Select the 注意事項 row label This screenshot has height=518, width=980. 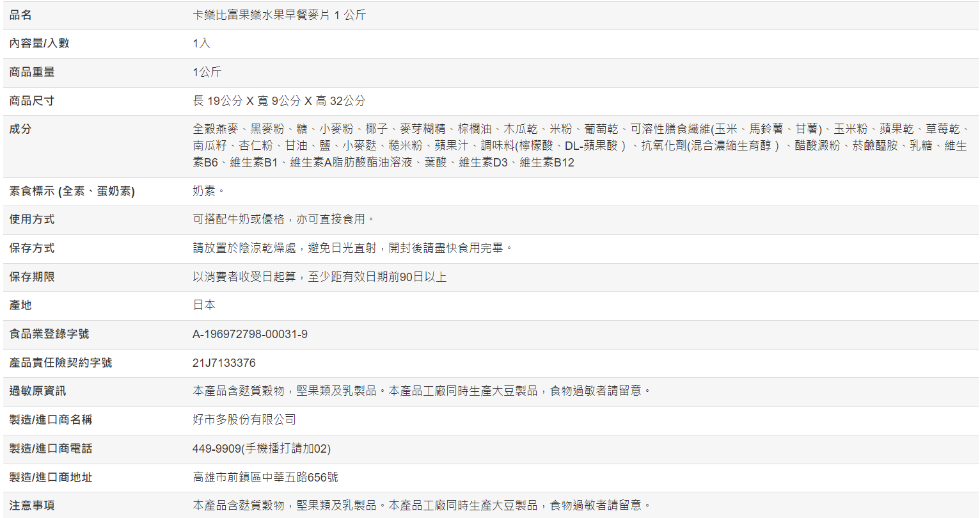[32, 505]
